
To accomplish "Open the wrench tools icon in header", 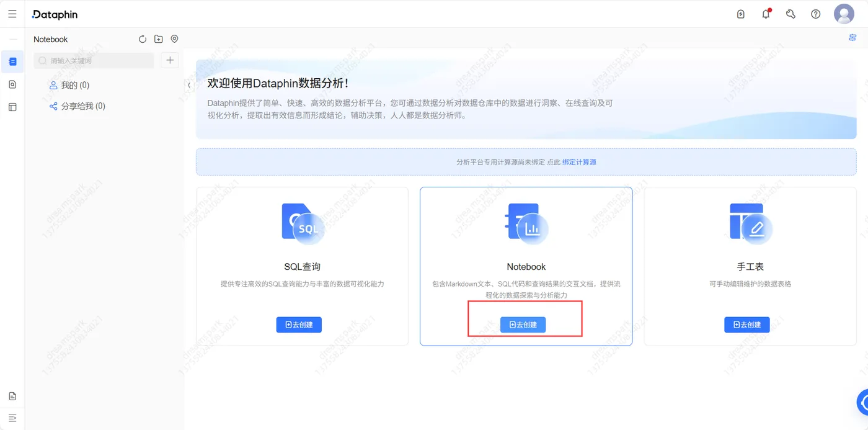I will click(790, 14).
